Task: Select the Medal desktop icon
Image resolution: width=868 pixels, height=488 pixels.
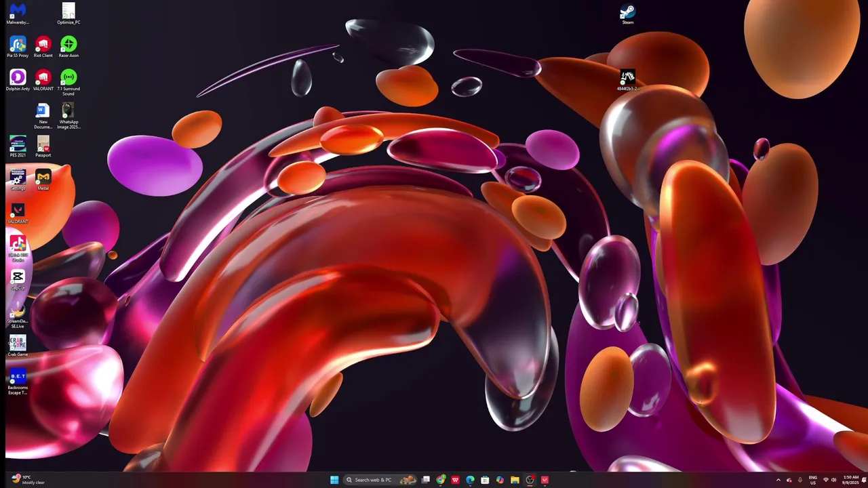Action: pyautogui.click(x=43, y=180)
